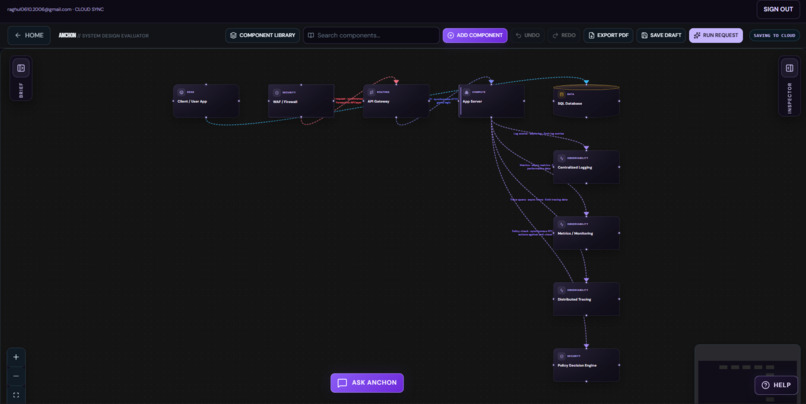Sign out of the account
The width and height of the screenshot is (806, 404).
pos(778,9)
